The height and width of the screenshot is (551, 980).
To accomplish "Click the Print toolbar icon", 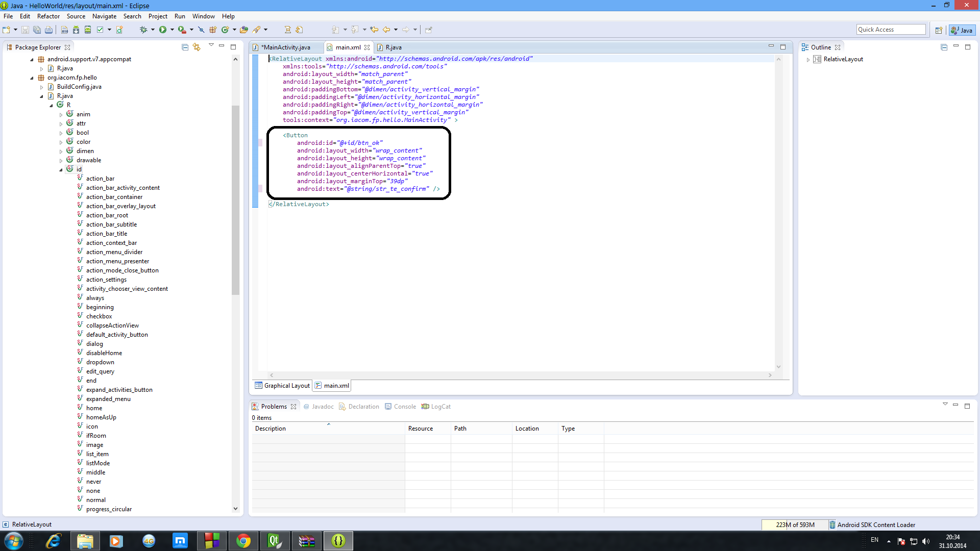I will [48, 30].
